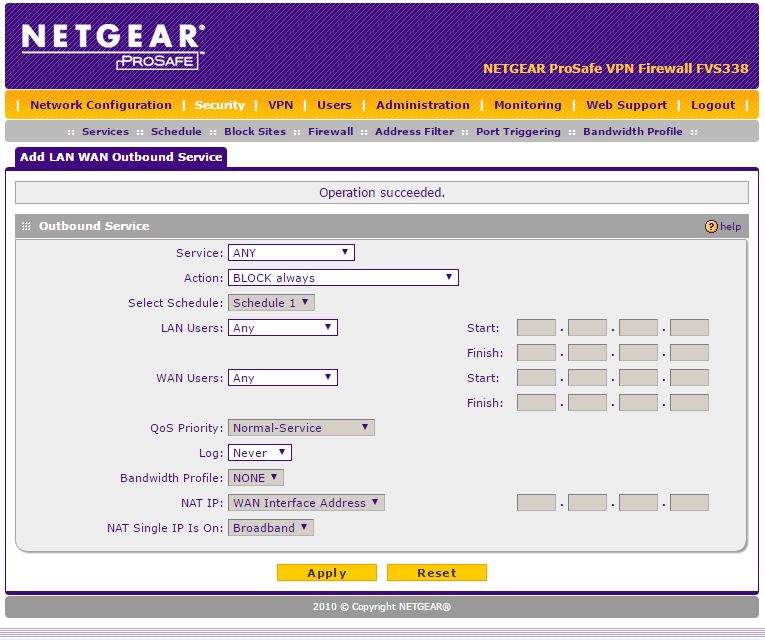
Task: Open the Administration menu
Action: (x=422, y=105)
